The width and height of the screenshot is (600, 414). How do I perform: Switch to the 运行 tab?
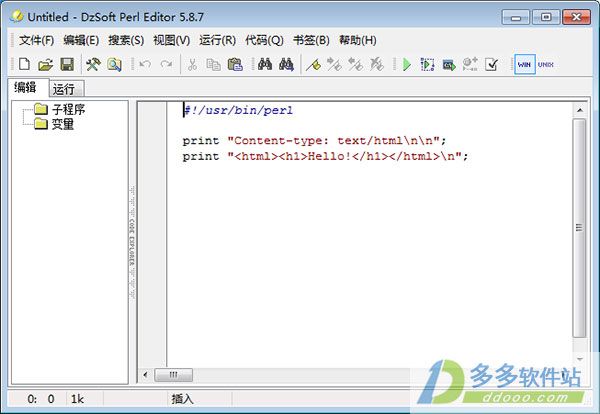[x=67, y=89]
